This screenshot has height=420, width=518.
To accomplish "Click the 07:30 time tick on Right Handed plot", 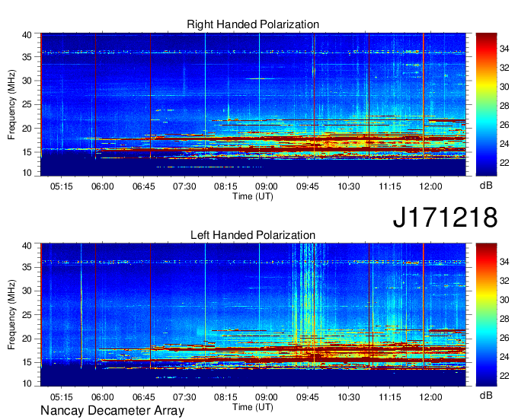I will point(184,186).
